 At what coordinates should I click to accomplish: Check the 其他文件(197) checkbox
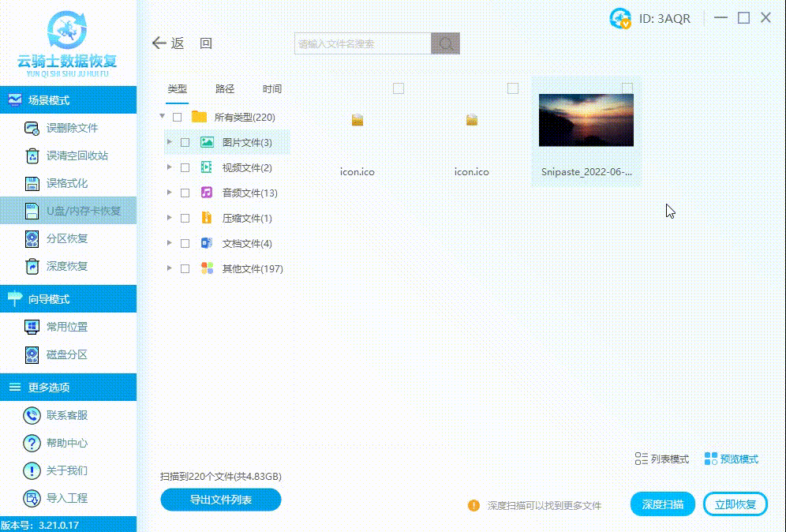pos(185,268)
